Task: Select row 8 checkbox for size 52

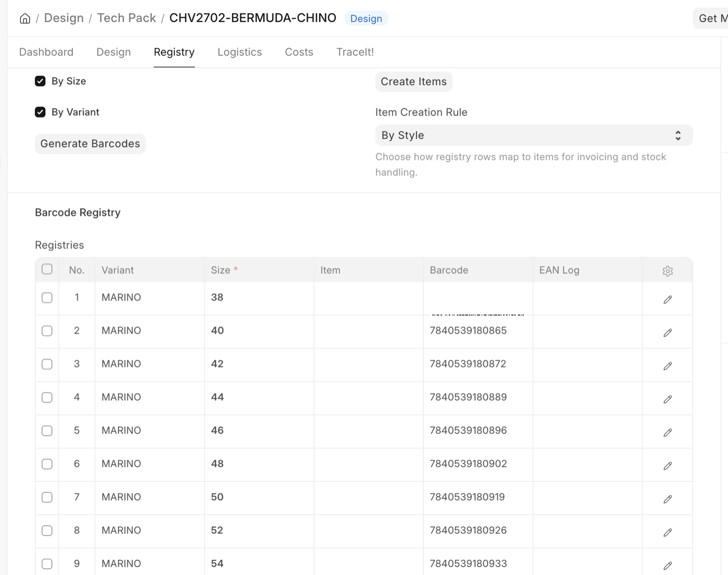Action: [47, 531]
